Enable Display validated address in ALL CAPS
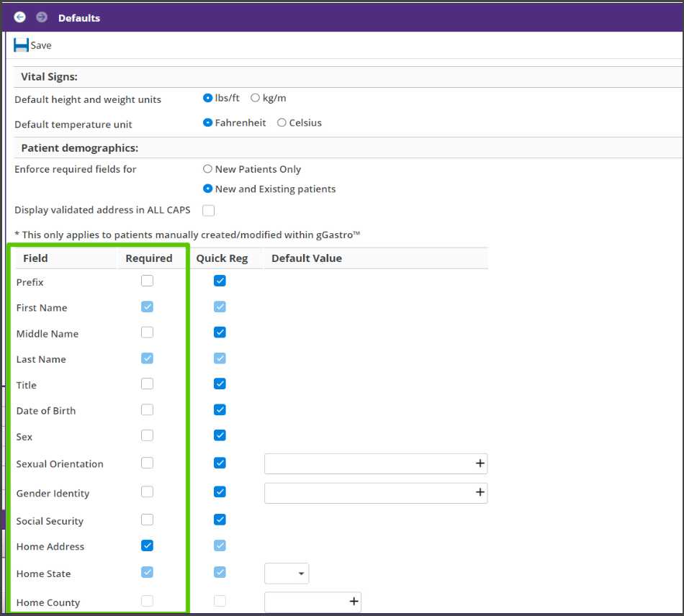The height and width of the screenshot is (616, 684). click(x=209, y=211)
